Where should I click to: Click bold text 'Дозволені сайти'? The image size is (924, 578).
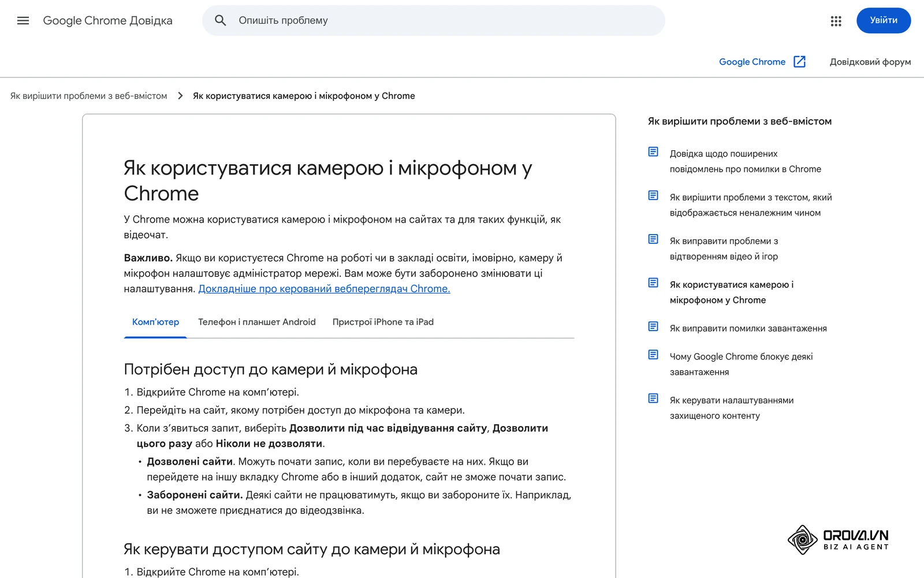click(189, 462)
